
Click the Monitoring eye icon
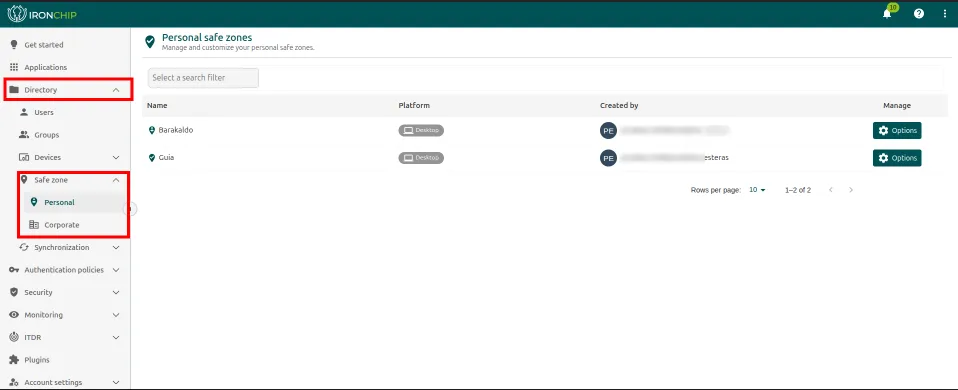(14, 315)
